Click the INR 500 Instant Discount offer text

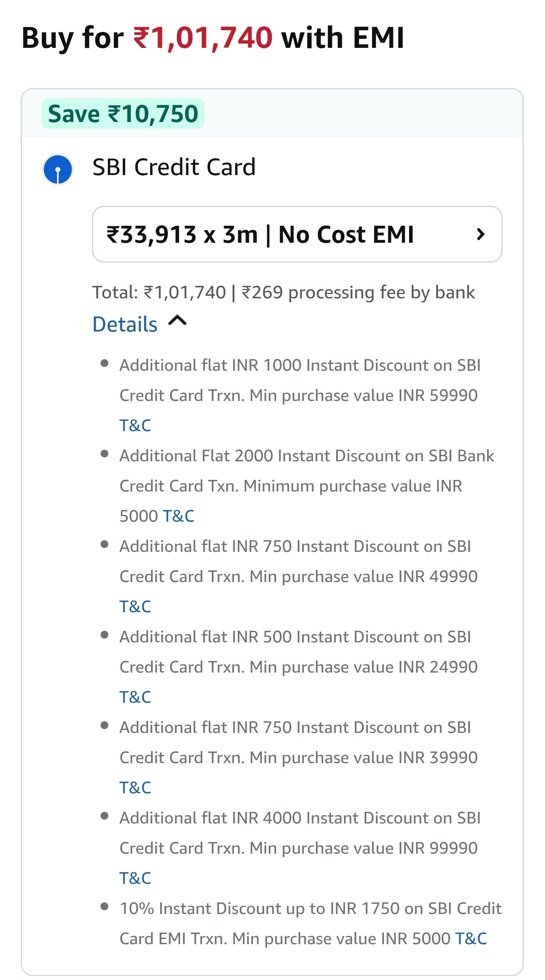click(x=298, y=652)
